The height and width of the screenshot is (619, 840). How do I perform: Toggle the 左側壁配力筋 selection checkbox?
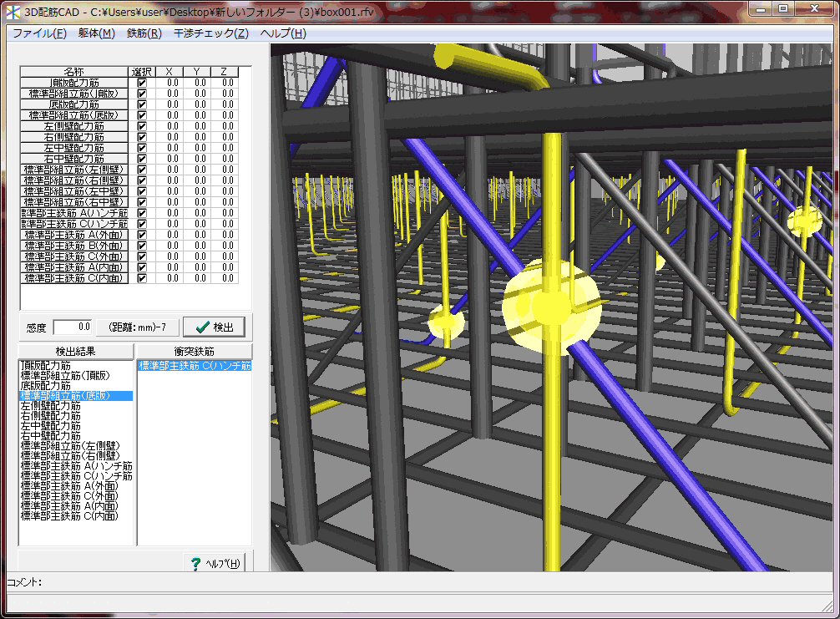coord(142,126)
